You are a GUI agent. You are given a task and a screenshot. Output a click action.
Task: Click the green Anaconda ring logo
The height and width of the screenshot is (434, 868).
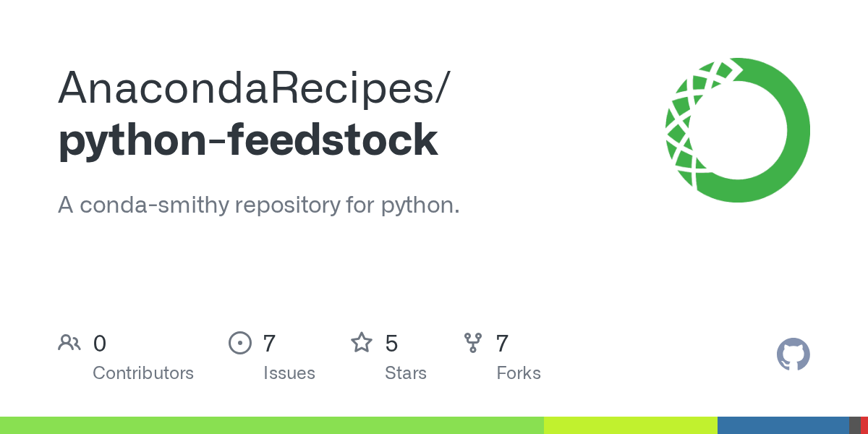(x=738, y=130)
